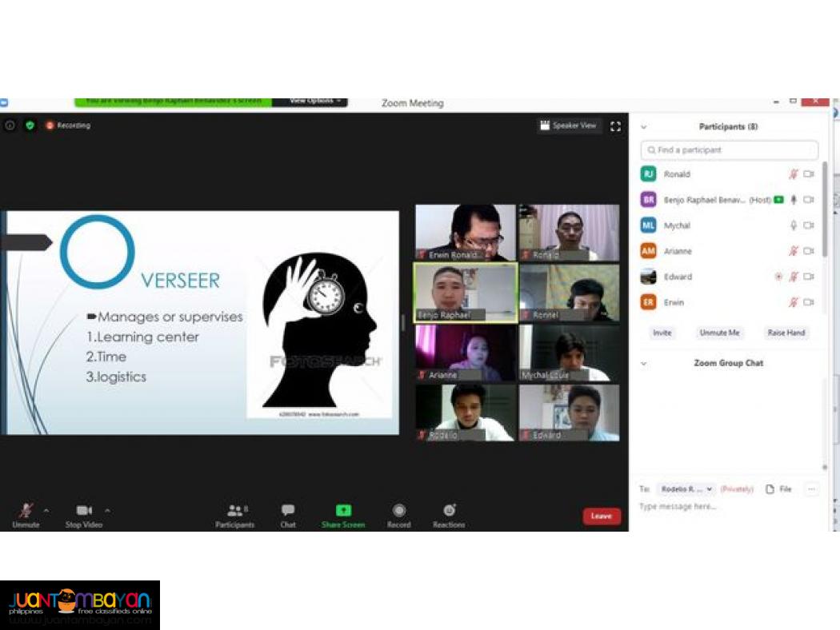Screen dimensions: 840x630
Task: Open the Rodelio R. recipient dropdown in chat
Action: pyautogui.click(x=686, y=488)
